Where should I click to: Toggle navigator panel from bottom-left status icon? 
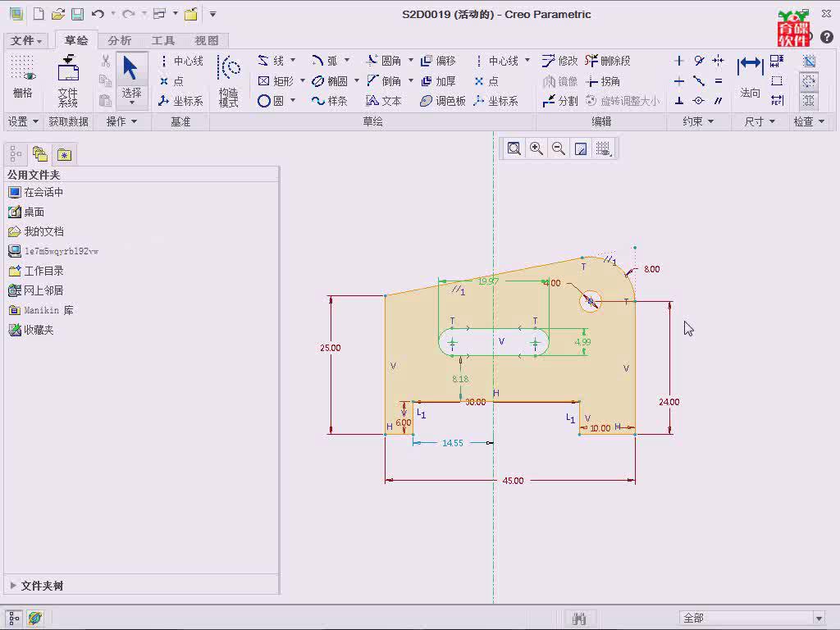pos(14,619)
